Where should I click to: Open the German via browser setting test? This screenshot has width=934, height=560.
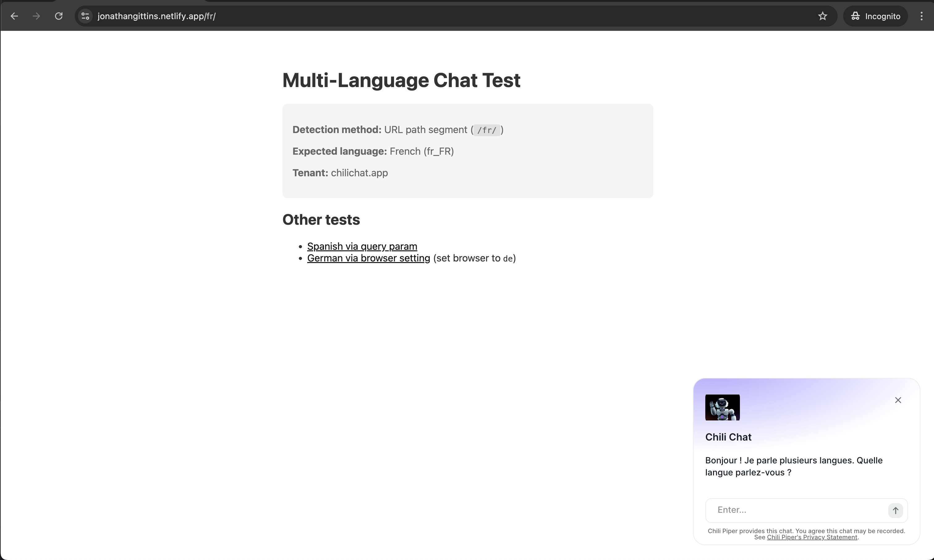click(x=368, y=258)
